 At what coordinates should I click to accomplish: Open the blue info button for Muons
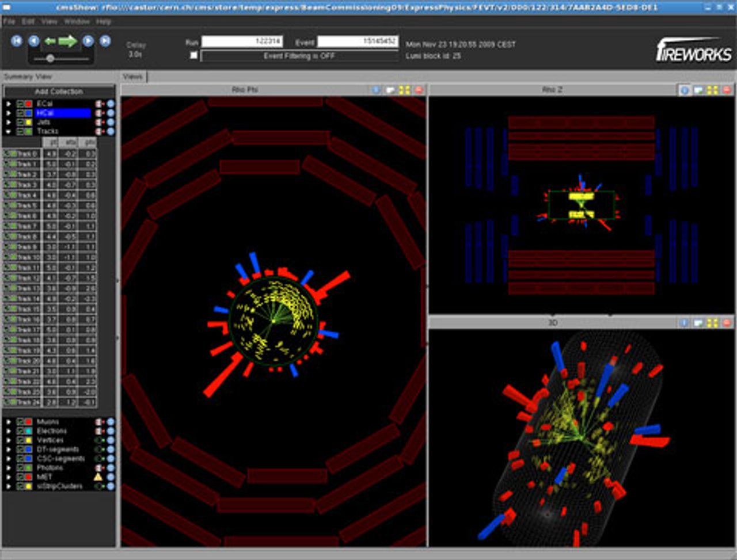(111, 422)
